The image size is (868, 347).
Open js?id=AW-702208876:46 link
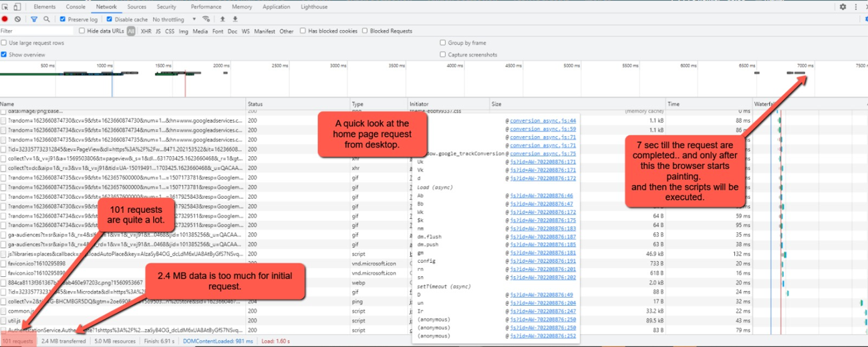click(542, 196)
